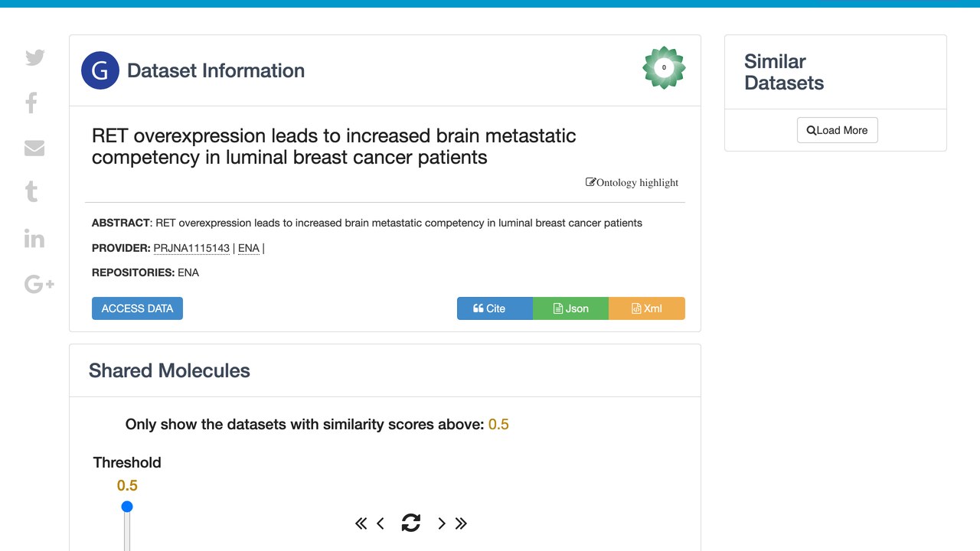This screenshot has width=980, height=551.
Task: Click the Cite button
Action: pos(495,308)
